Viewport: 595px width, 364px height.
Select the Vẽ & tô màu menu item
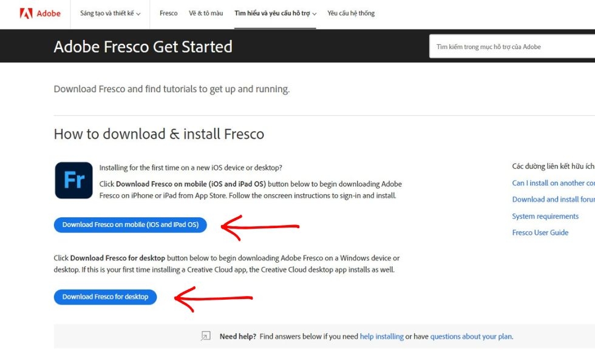click(206, 13)
